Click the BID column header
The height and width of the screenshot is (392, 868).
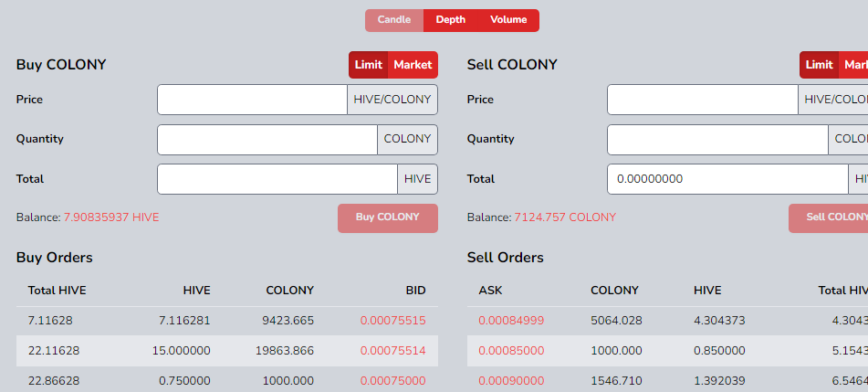(415, 291)
